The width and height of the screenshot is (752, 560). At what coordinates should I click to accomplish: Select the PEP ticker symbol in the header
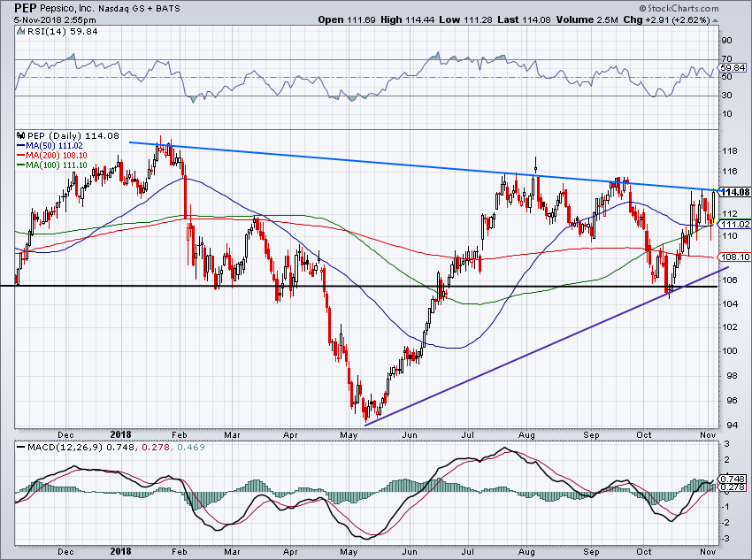click(x=24, y=8)
